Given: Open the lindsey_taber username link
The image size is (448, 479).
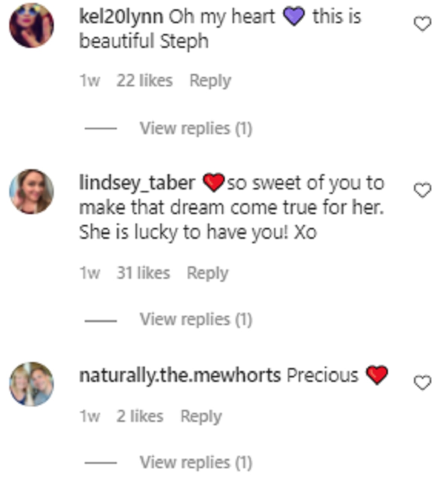Looking at the screenshot, I should click(x=137, y=183).
